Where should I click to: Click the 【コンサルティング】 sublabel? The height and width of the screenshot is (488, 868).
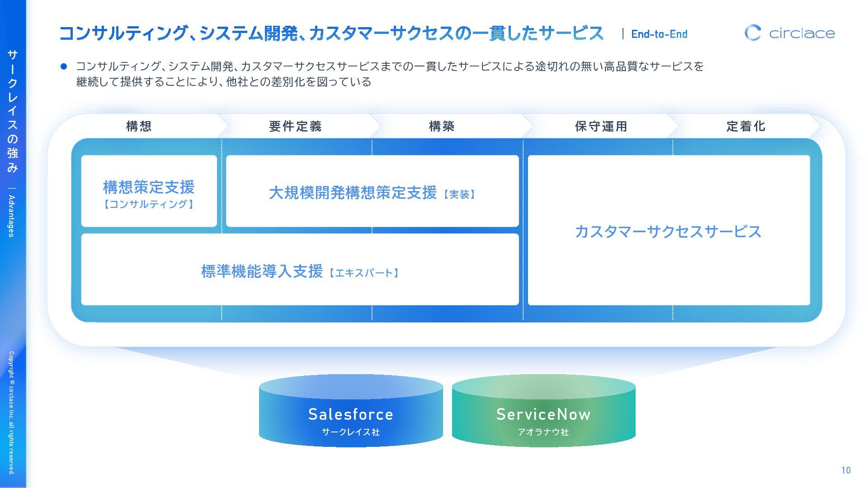point(149,204)
